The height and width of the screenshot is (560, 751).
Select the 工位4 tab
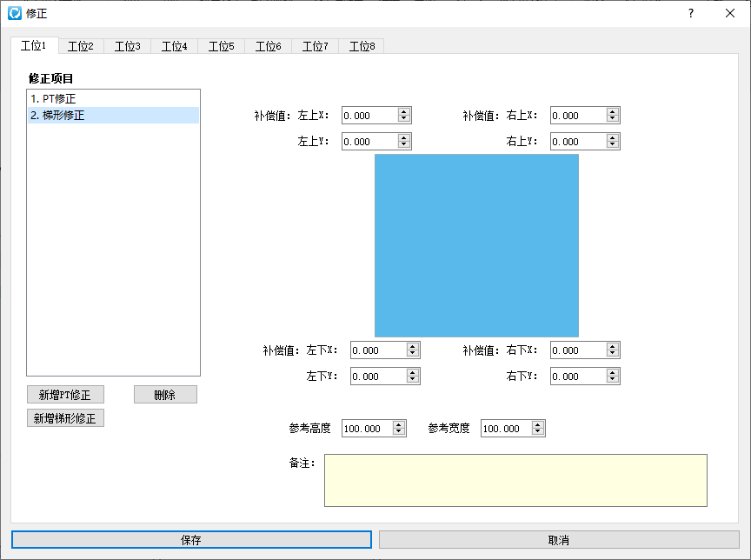pos(175,46)
